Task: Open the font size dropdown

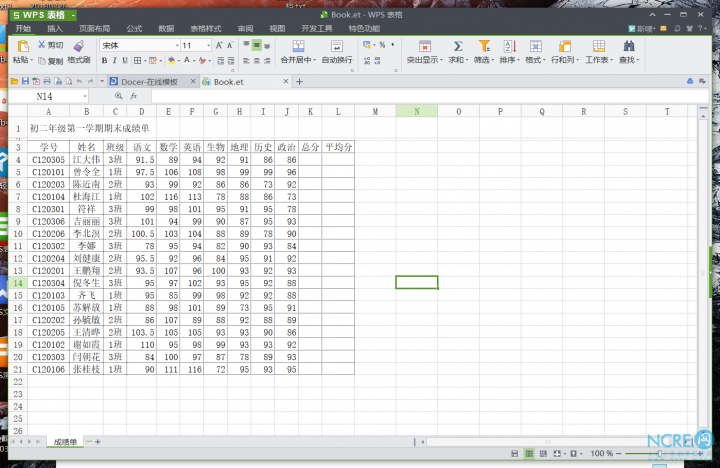Action: 208,45
